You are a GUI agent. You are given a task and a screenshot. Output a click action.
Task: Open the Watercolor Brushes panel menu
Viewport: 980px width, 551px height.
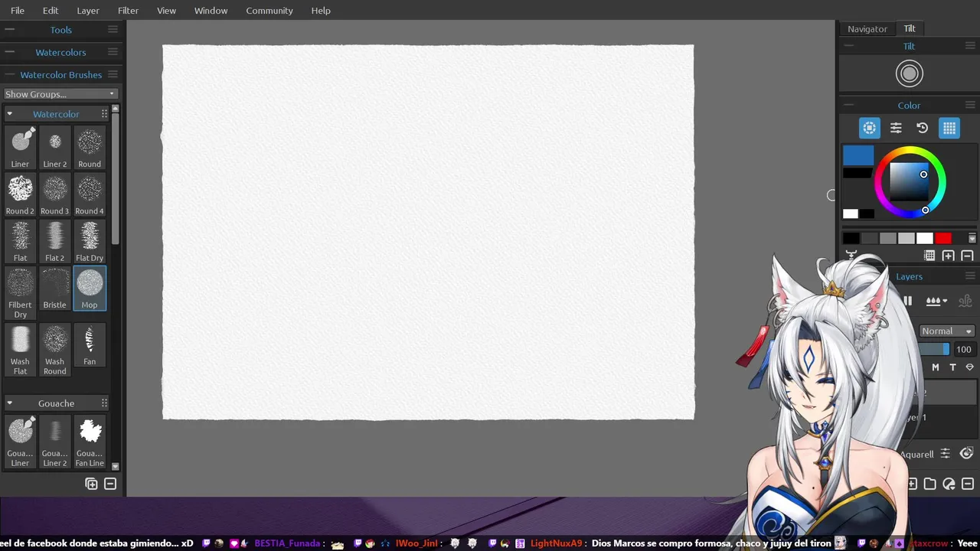(x=113, y=74)
